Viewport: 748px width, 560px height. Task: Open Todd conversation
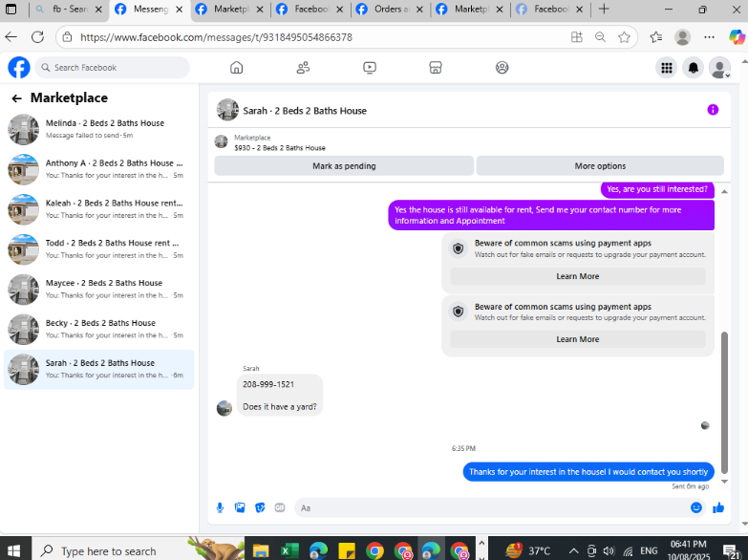(x=98, y=249)
